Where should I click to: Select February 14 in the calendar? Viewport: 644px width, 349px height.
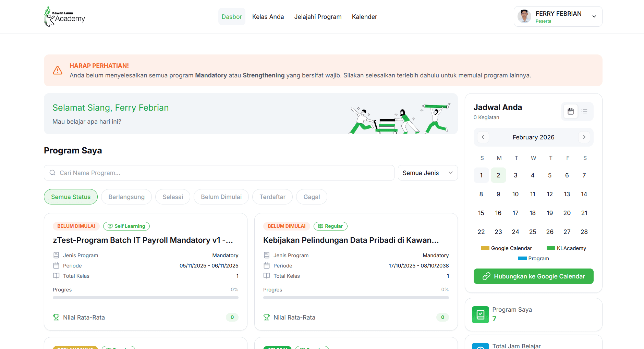tap(584, 194)
